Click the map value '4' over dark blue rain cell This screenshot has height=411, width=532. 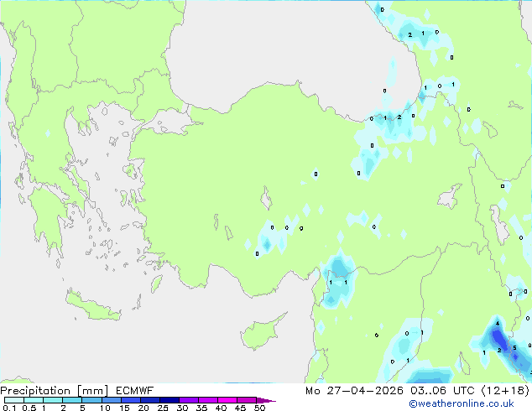[x=498, y=324]
